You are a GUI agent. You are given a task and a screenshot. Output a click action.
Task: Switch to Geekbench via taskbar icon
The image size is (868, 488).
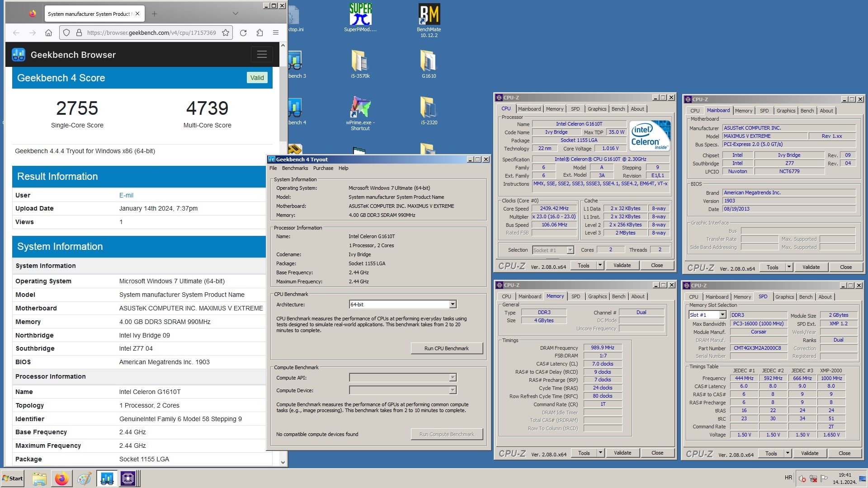pos(107,479)
